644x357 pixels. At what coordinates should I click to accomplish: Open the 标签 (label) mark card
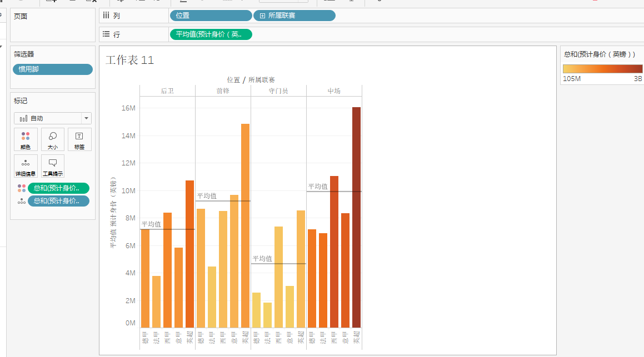(79, 139)
